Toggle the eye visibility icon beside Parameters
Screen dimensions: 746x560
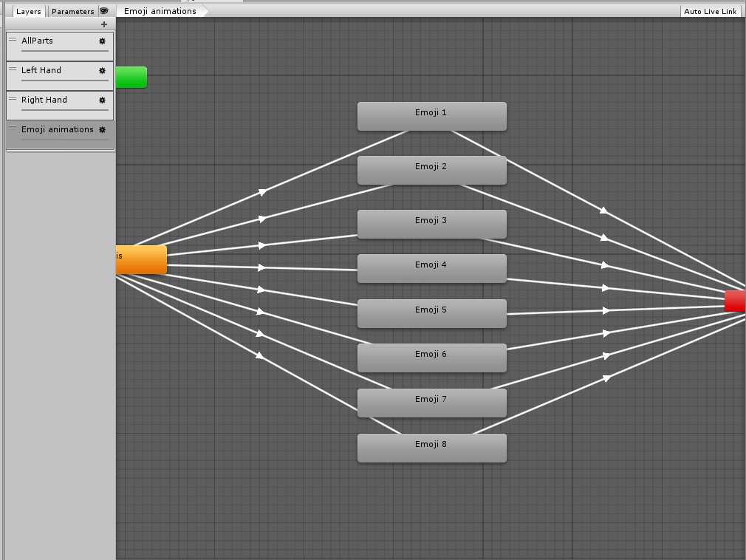tap(104, 11)
